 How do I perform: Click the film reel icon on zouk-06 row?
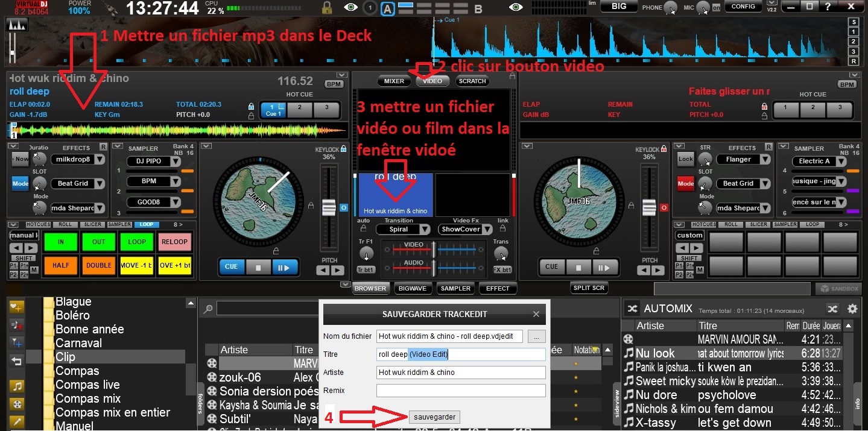point(212,377)
